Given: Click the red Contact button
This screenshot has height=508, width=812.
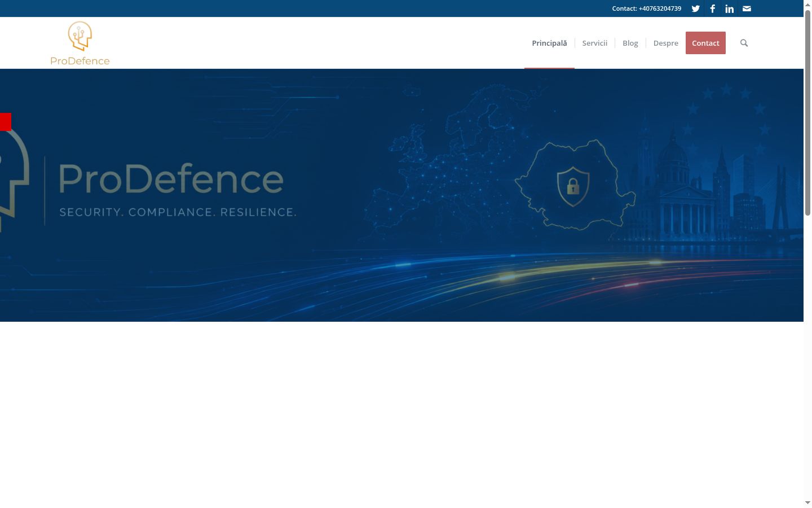Looking at the screenshot, I should coord(705,43).
